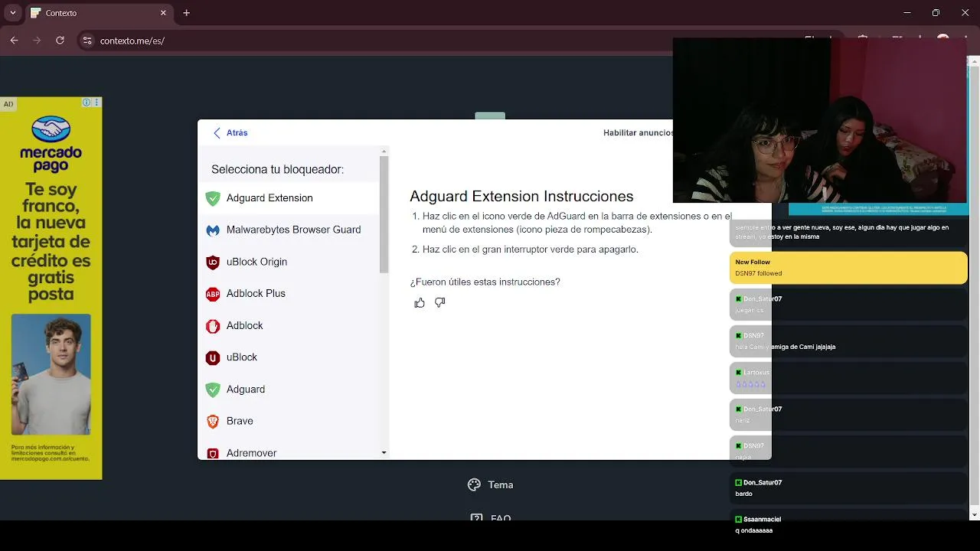980x551 pixels.
Task: Give thumbs up to the instructions
Action: tap(420, 303)
